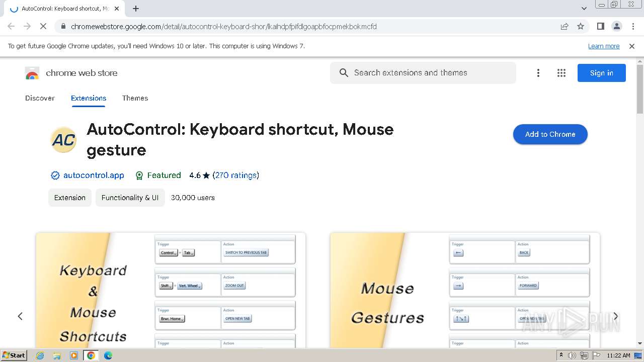644x362 pixels.
Task: Click Action Center flag icon
Action: [596, 355]
